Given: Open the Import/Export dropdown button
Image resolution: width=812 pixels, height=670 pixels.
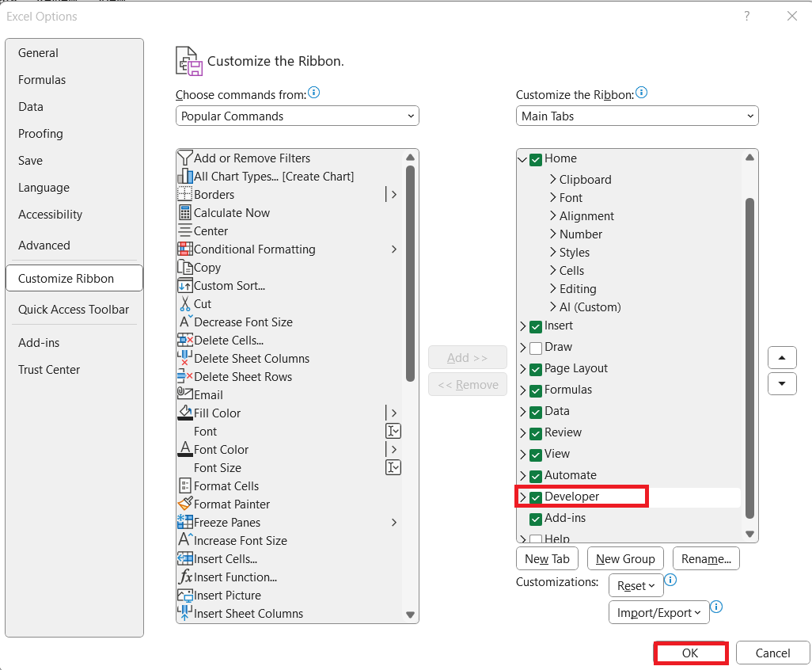Looking at the screenshot, I should tap(658, 612).
